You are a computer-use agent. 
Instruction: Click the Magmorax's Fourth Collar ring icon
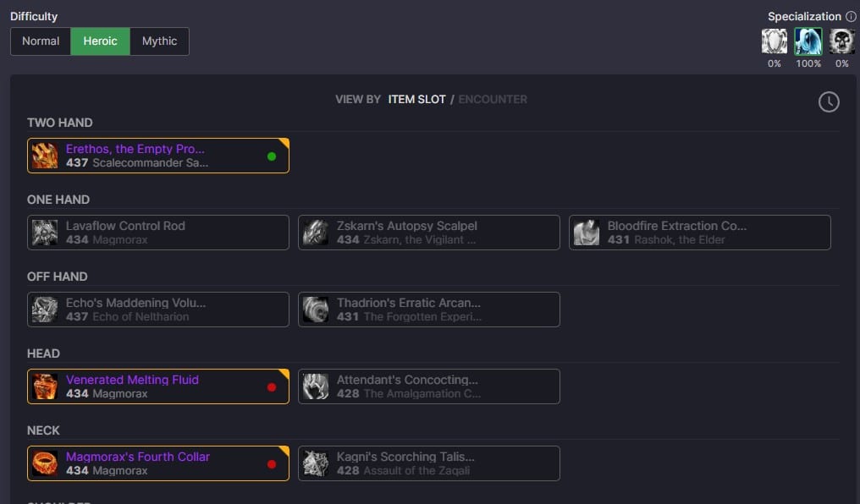(x=45, y=463)
